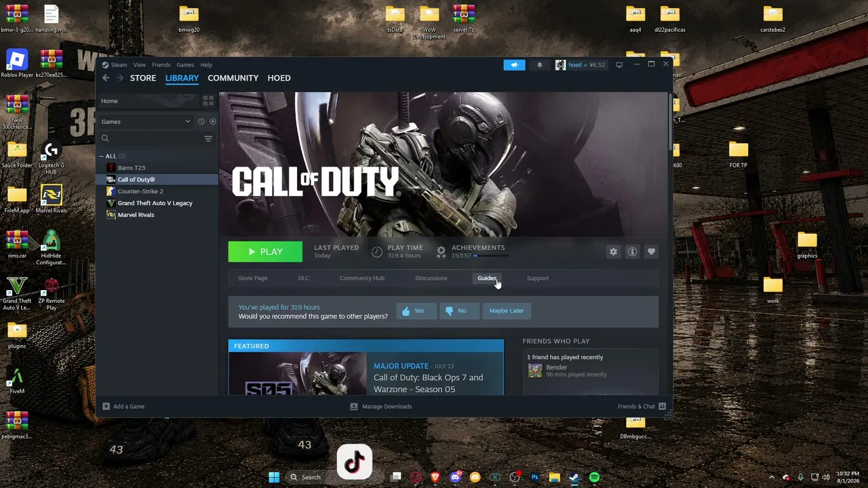Open the View menu
This screenshot has width=868, height=488.
[139, 65]
